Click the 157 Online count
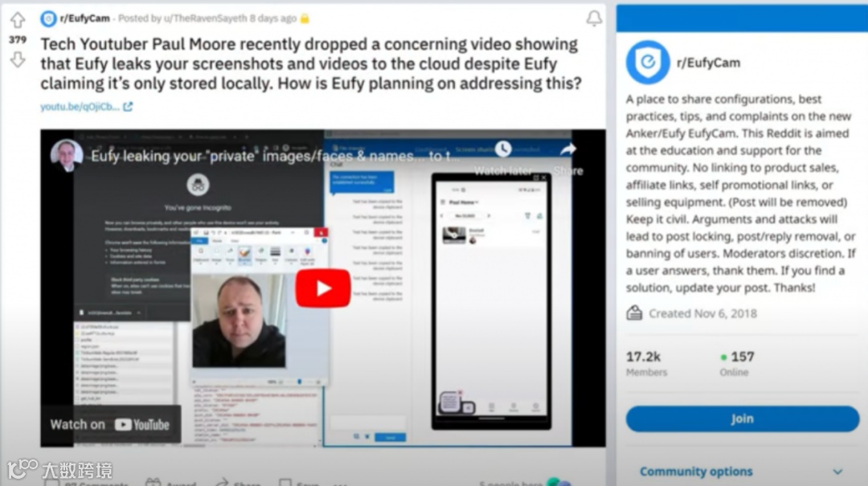Viewport: 868px width, 486px height. tap(737, 363)
